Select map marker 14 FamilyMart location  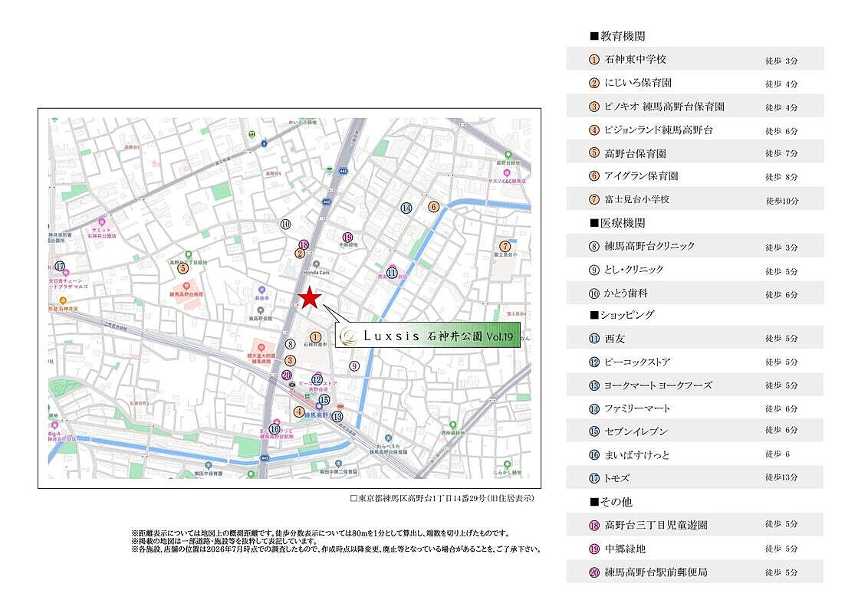pos(406,208)
